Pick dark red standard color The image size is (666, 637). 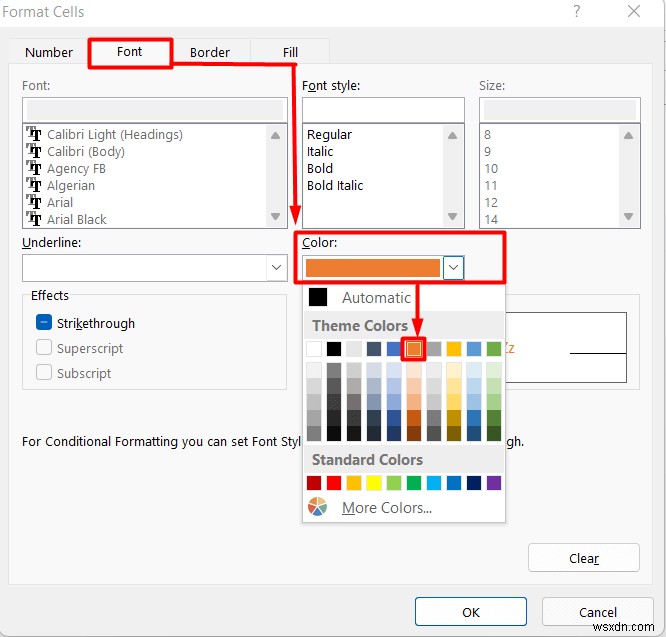coord(314,483)
